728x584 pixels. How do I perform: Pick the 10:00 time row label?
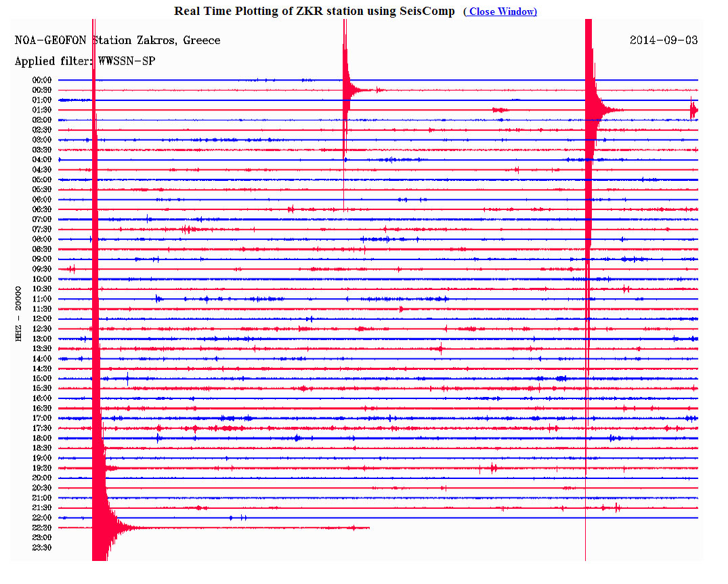point(42,279)
